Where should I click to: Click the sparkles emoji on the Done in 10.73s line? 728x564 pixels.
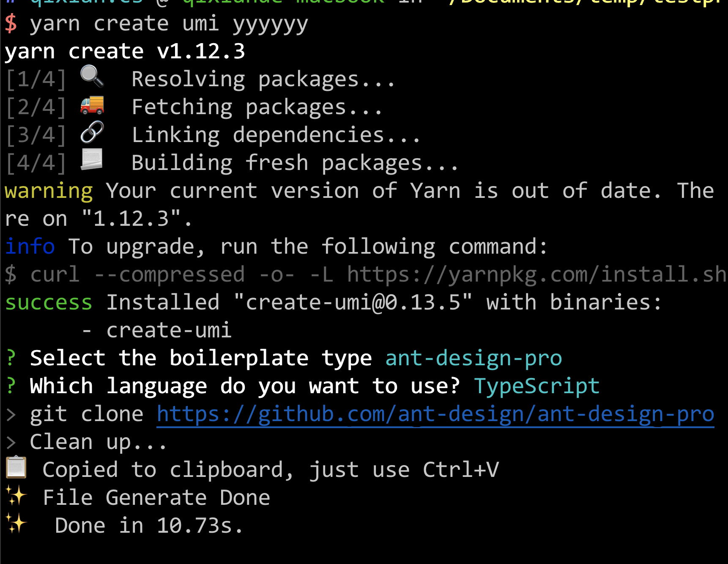click(16, 523)
